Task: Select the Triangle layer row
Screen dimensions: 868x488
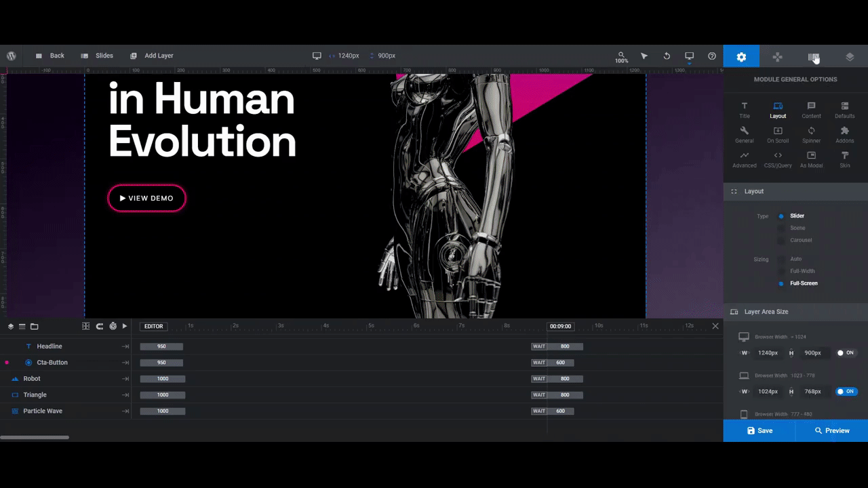Action: click(x=66, y=394)
